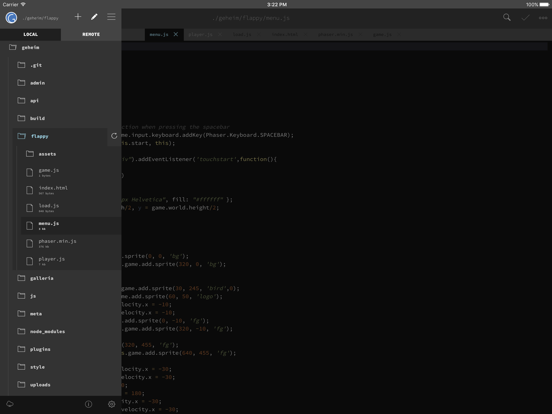Click the 3:22 PM clock
The height and width of the screenshot is (414, 552).
277,4
